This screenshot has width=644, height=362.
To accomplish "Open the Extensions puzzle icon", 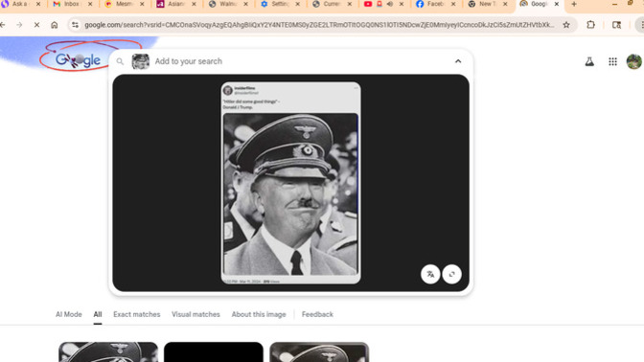I will 590,25.
